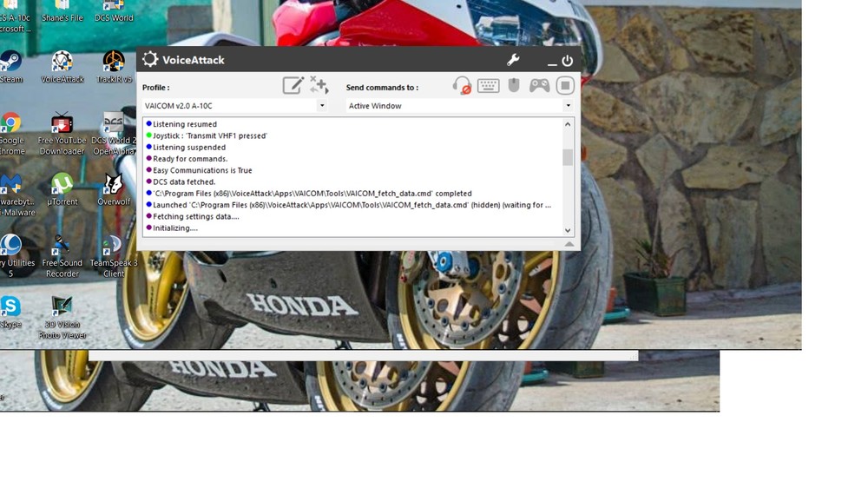Toggle the mouse shortcuts icon

pos(514,85)
